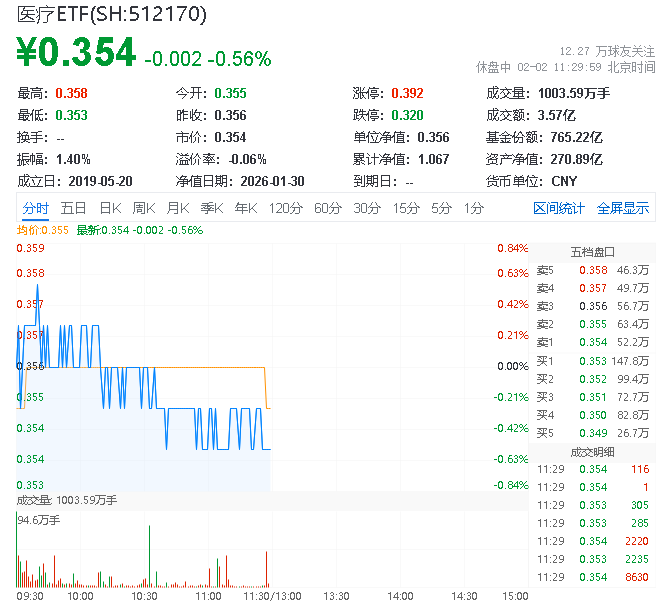Select the 季K quarterly tab
Screen dimensions: 656x615
211,208
